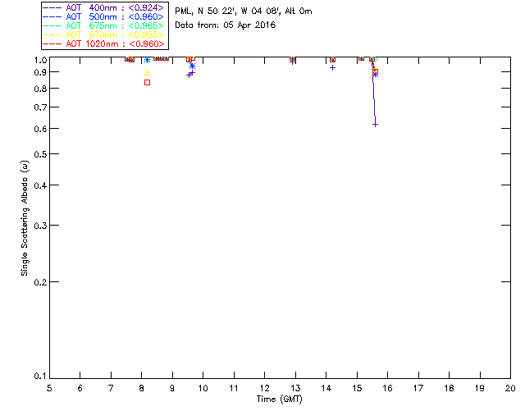Viewport: 525px width, 420px height.
Task: Click the 'Data from: 05 Apr 2016' label
Action: click(226, 25)
